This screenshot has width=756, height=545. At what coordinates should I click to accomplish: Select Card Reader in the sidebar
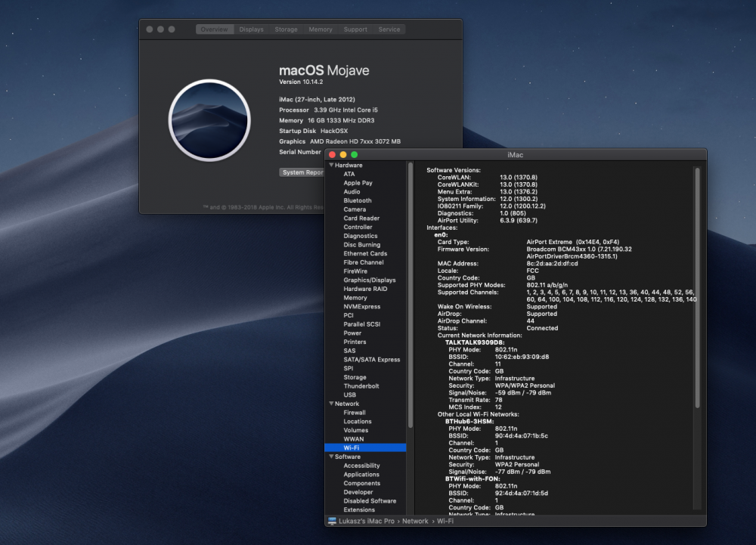pyautogui.click(x=361, y=218)
